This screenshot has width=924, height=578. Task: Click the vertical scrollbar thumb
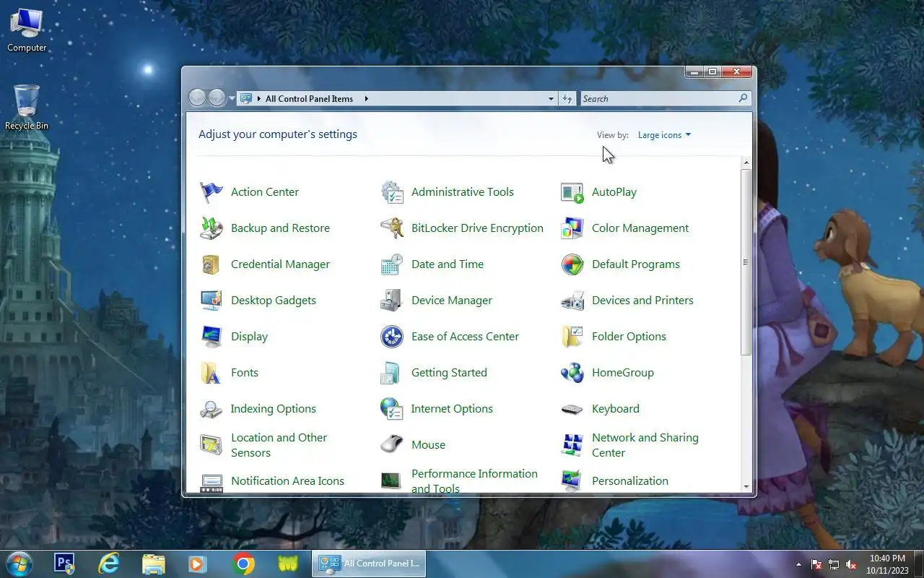tap(746, 262)
